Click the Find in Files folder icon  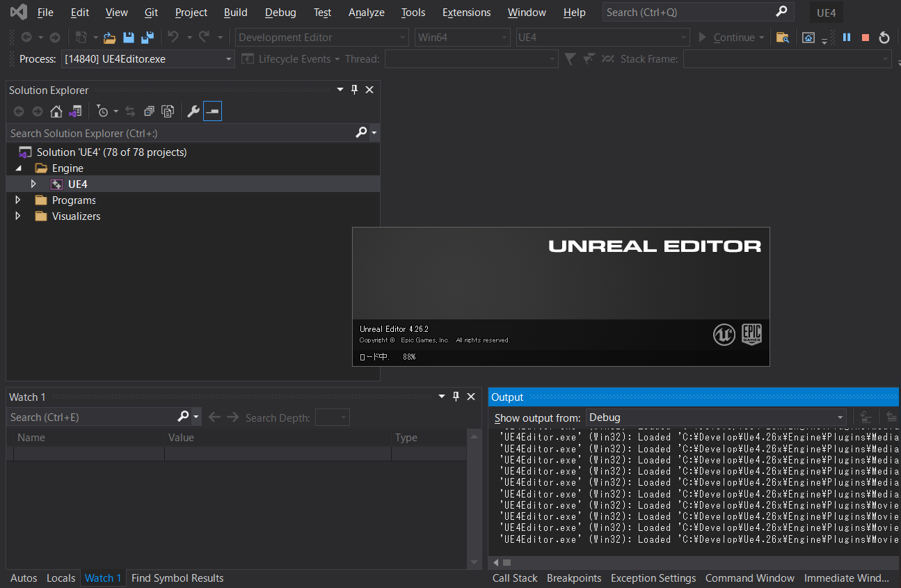point(783,38)
